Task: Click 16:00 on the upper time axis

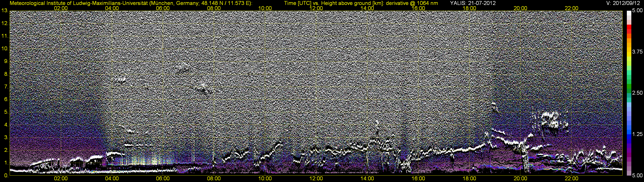Action: pyautogui.click(x=418, y=8)
